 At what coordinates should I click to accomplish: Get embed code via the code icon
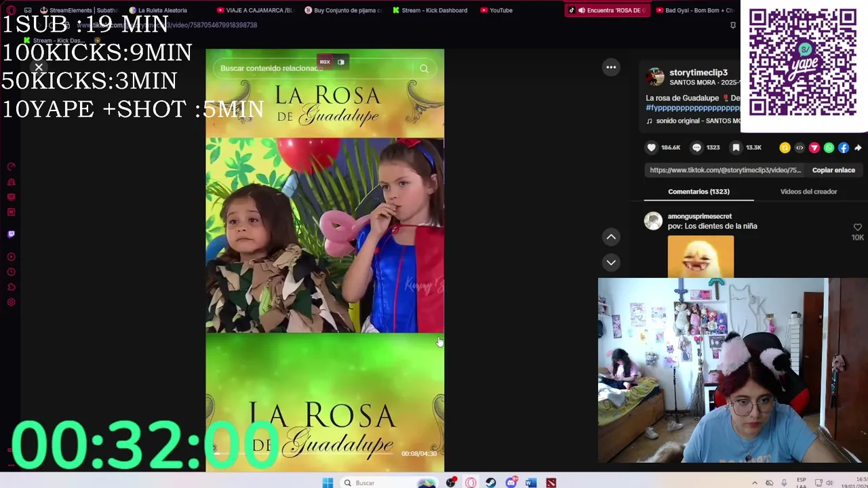pos(800,148)
